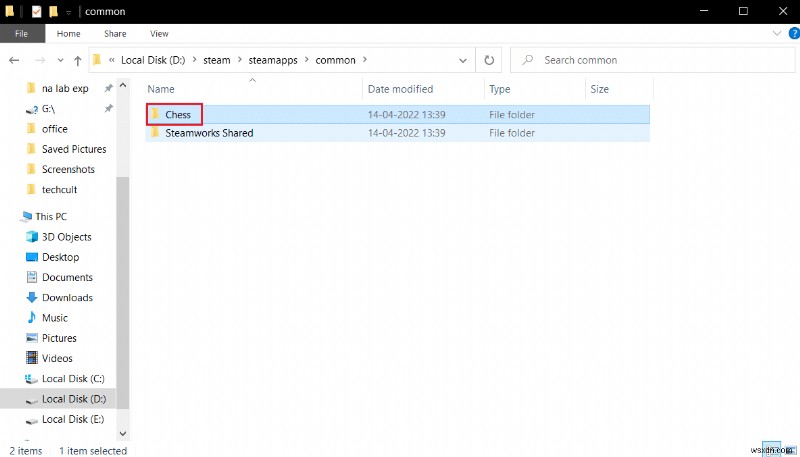
Task: Open the office folder in sidebar
Action: 55,129
